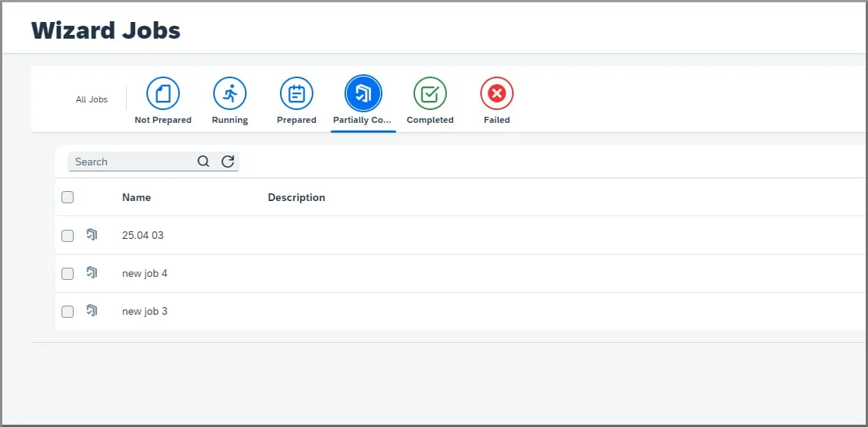The width and height of the screenshot is (868, 427).
Task: Click the Description column header
Action: (296, 197)
